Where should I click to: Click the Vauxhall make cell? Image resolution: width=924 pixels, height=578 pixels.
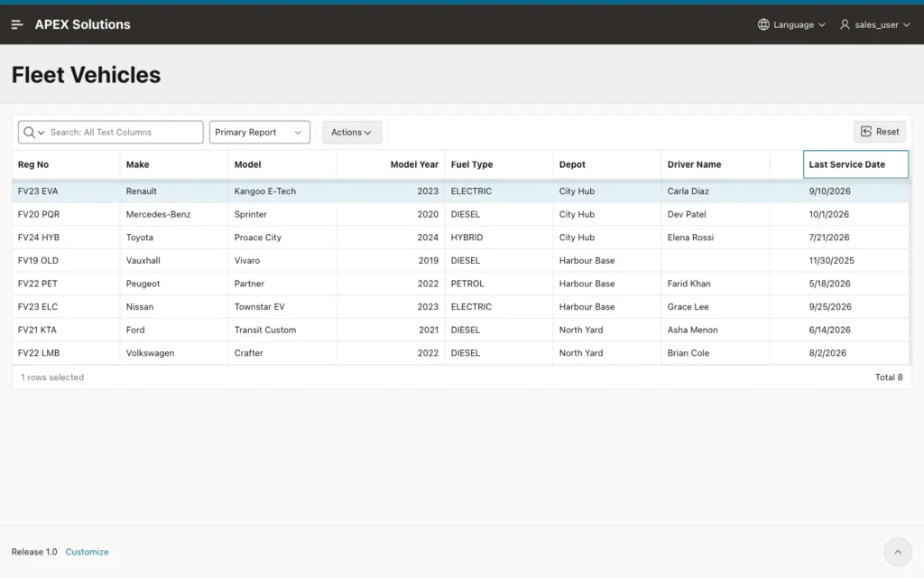[174, 260]
